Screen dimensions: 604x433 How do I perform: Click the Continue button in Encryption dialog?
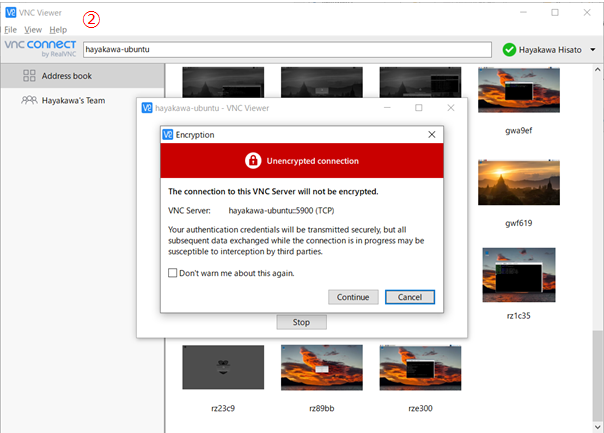pos(353,297)
